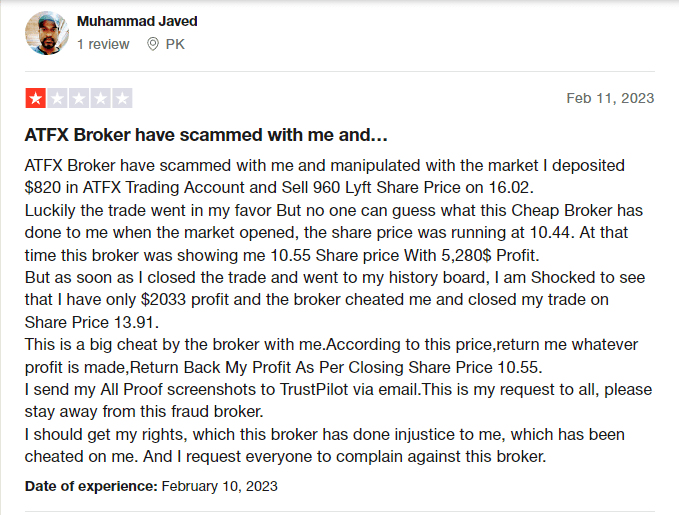The image size is (679, 515).
Task: Open the 'ATFX Broker have scammed' review title
Action: [206, 135]
